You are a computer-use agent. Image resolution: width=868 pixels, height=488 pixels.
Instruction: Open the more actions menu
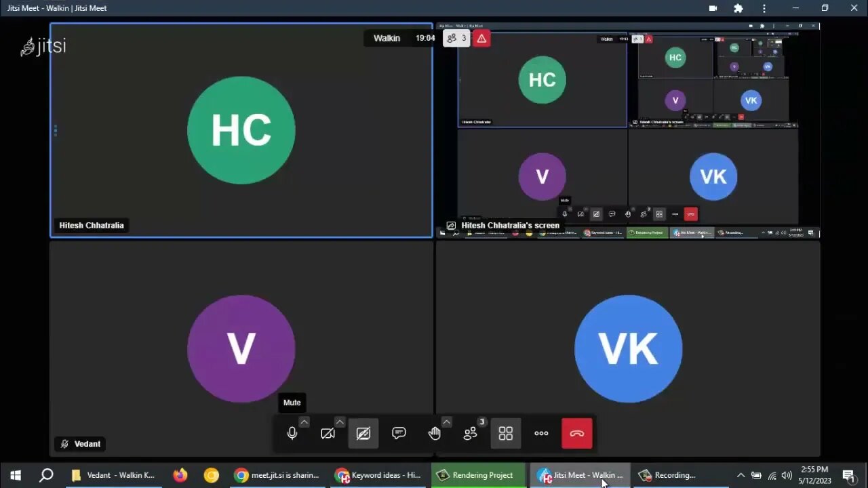pyautogui.click(x=541, y=434)
